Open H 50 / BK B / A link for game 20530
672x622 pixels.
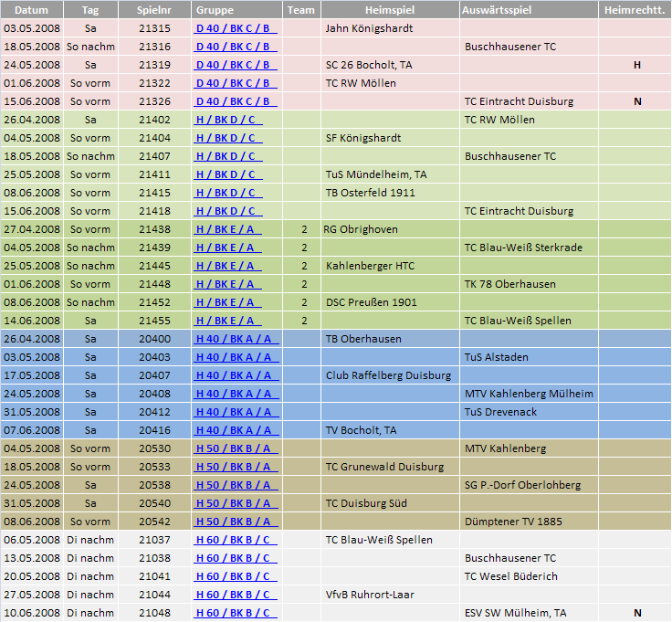[x=236, y=448]
